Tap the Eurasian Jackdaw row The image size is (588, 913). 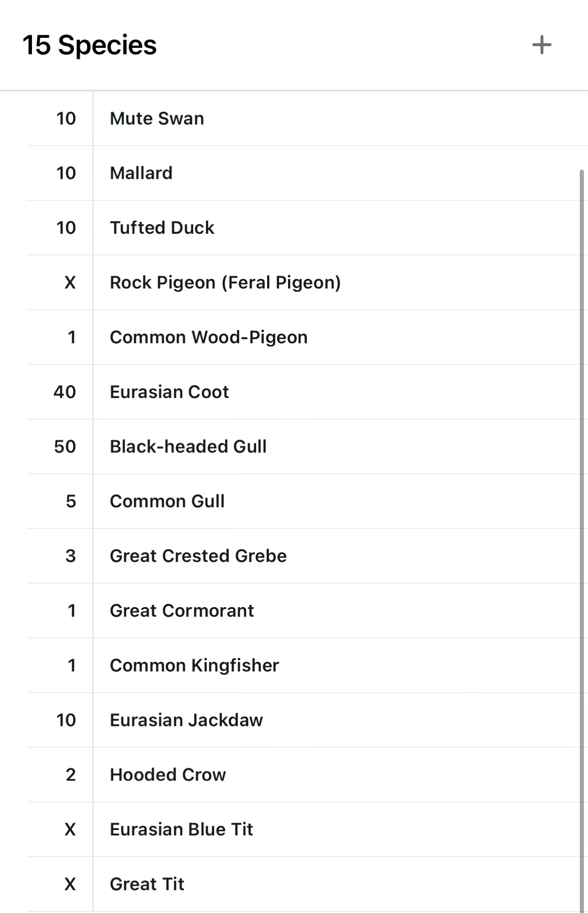point(186,720)
